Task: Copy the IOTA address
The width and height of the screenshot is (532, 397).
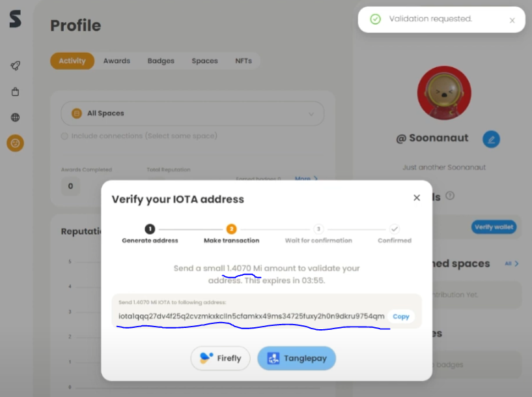Action: 400,317
